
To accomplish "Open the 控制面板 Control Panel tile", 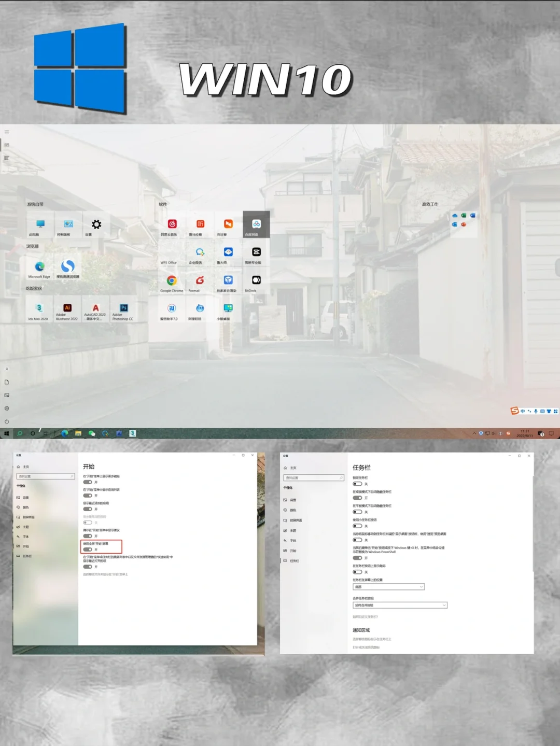I will click(x=68, y=225).
